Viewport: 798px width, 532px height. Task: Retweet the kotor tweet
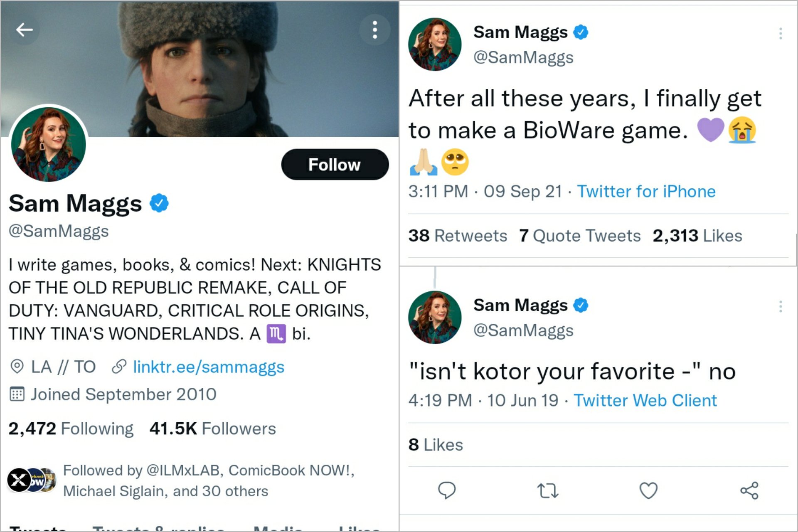(x=547, y=490)
